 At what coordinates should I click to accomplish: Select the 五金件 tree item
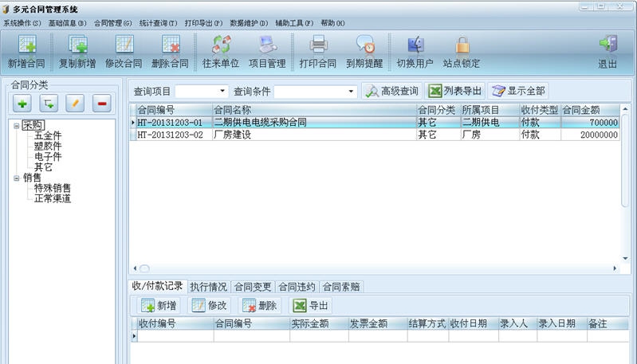48,136
